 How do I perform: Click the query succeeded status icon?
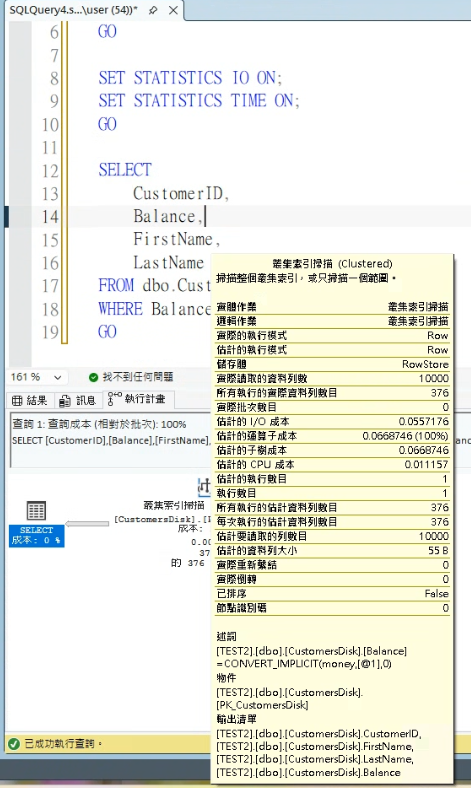[x=14, y=743]
